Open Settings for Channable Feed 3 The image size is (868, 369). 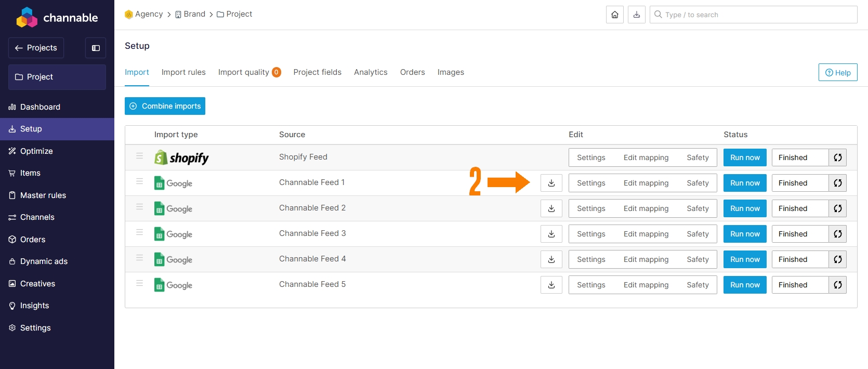coord(591,234)
